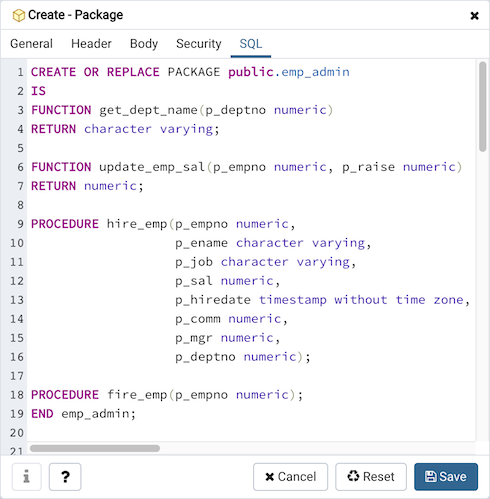Click 'IS' keyword on line 2
This screenshot has height=499, width=490.
tap(38, 91)
